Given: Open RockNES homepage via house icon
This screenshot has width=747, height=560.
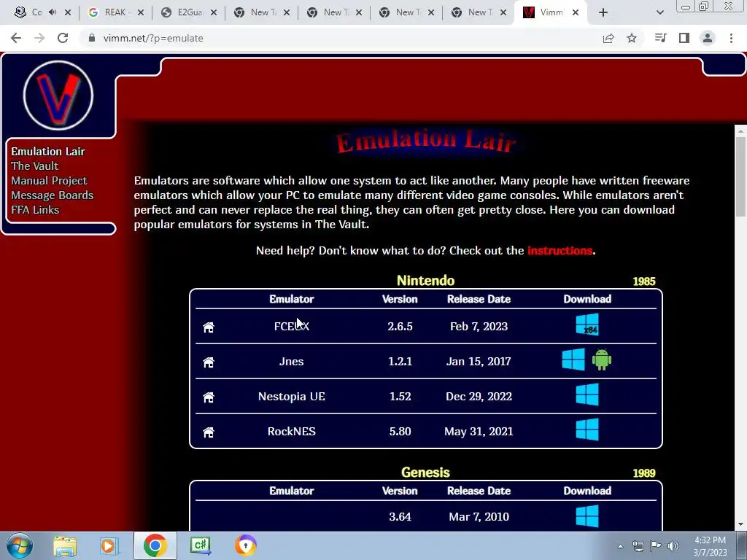Looking at the screenshot, I should [209, 432].
